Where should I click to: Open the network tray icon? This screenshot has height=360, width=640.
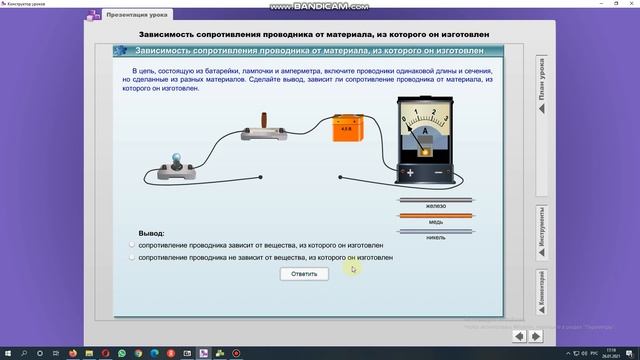point(576,353)
